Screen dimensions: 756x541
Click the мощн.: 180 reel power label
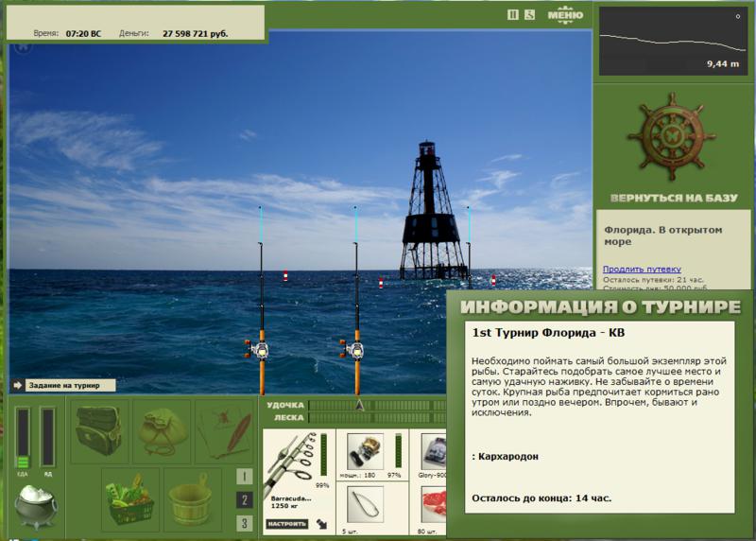pyautogui.click(x=357, y=476)
